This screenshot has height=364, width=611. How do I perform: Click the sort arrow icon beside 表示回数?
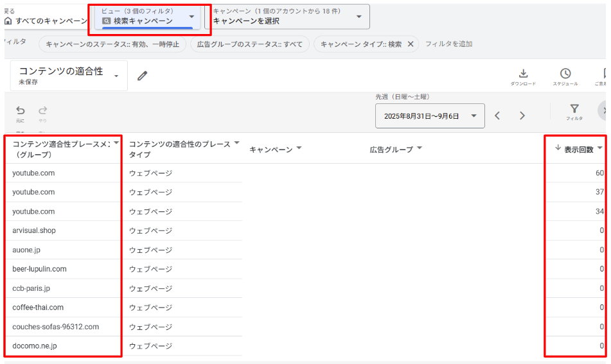click(558, 148)
